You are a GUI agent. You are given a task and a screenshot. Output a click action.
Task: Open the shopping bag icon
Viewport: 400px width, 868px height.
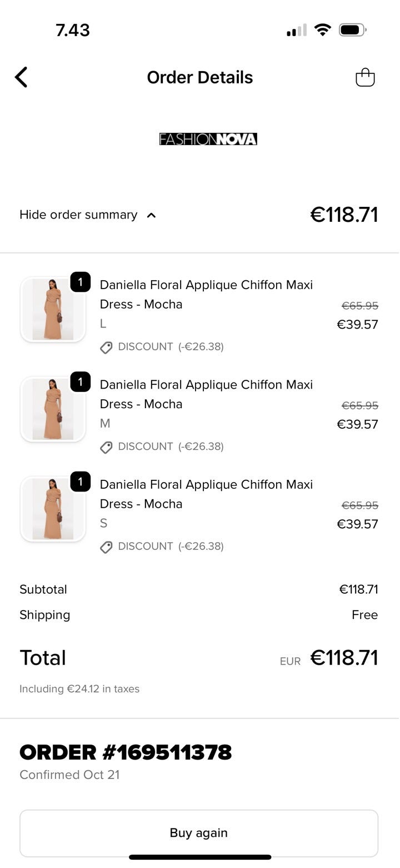(365, 77)
